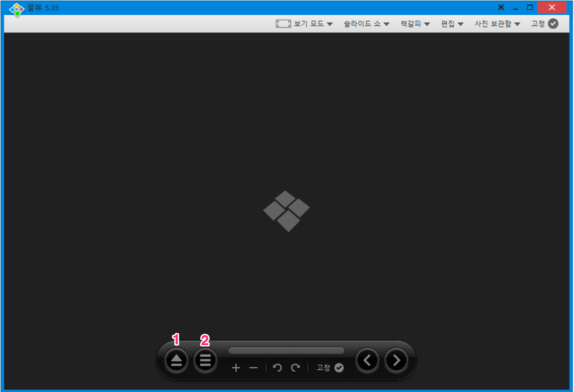This screenshot has height=392, width=574.
Task: Click the gray diamond logo in viewer
Action: click(286, 211)
